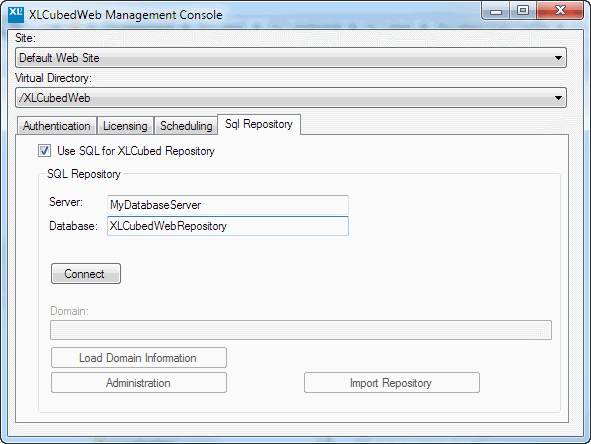The image size is (591, 444).
Task: Minimize the Management Console window
Action: pos(496,10)
